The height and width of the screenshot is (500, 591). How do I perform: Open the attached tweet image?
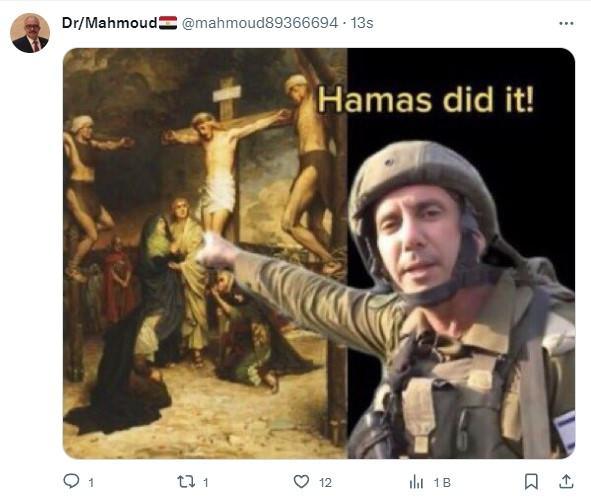[x=319, y=253]
